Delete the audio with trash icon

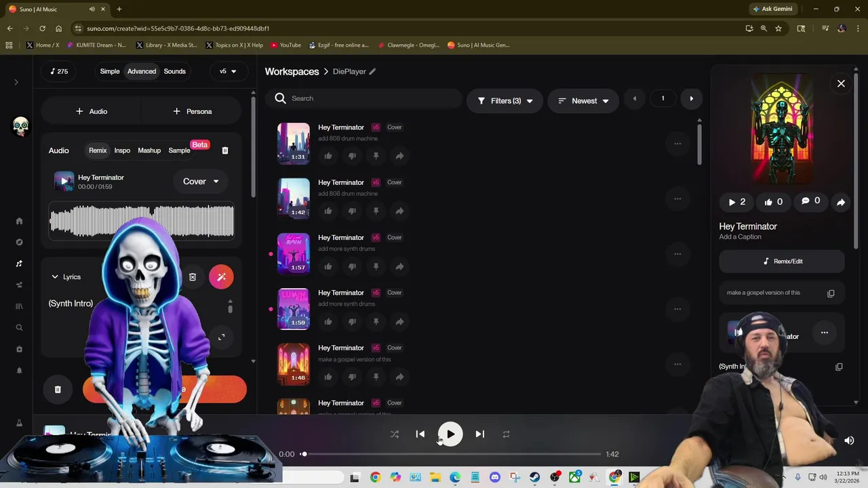225,150
